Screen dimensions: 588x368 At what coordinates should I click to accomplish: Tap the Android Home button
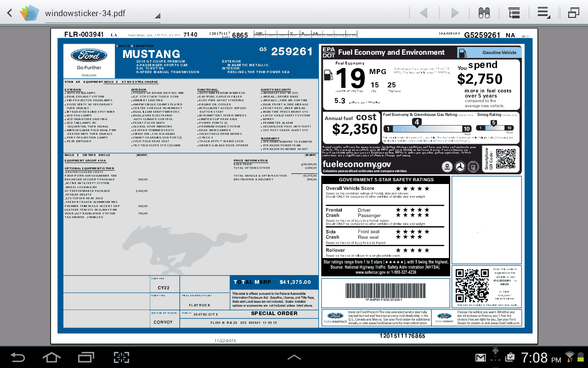click(x=51, y=356)
